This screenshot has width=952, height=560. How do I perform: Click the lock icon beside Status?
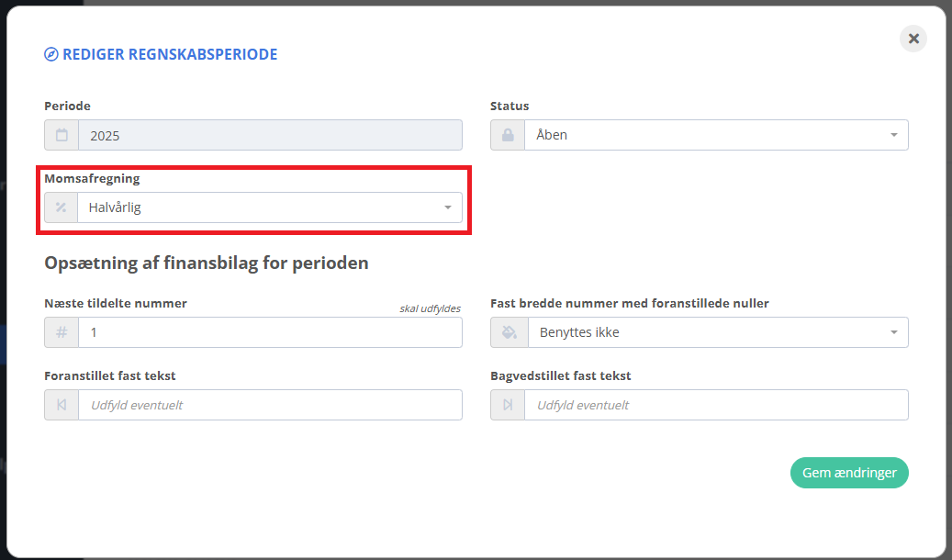click(508, 135)
